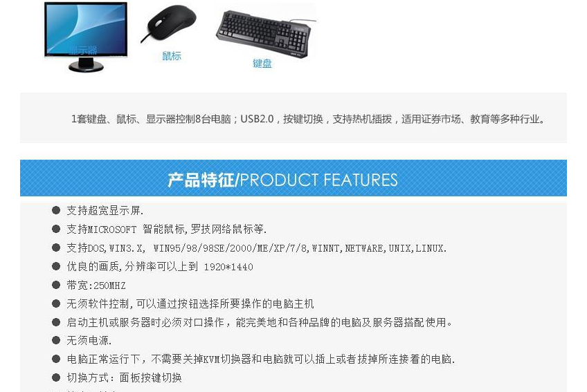Image resolution: width=587 pixels, height=392 pixels.
Task: Click the 鼠标 label under the mouse
Action: [x=172, y=56]
